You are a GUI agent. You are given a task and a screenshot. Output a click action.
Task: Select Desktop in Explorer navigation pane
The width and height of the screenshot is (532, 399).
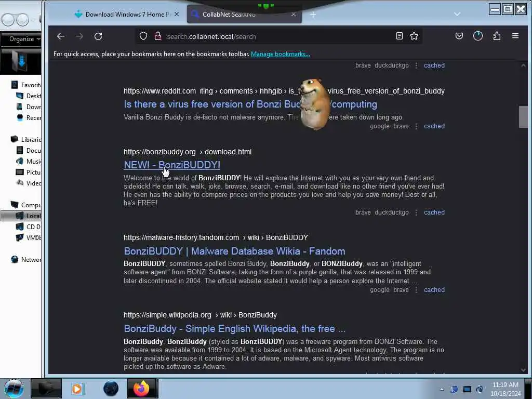coord(29,96)
